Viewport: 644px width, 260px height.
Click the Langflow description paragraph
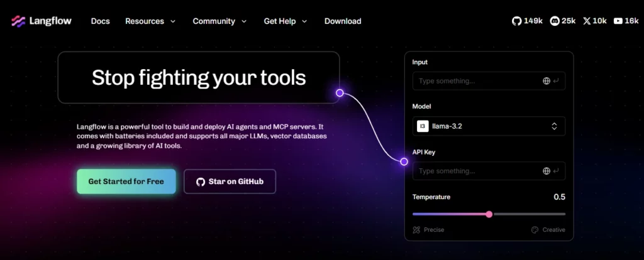click(x=202, y=136)
